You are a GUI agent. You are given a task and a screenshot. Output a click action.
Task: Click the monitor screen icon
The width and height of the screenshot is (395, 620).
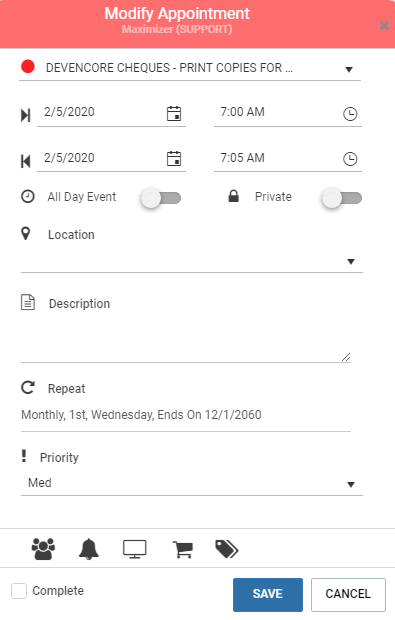pos(134,549)
